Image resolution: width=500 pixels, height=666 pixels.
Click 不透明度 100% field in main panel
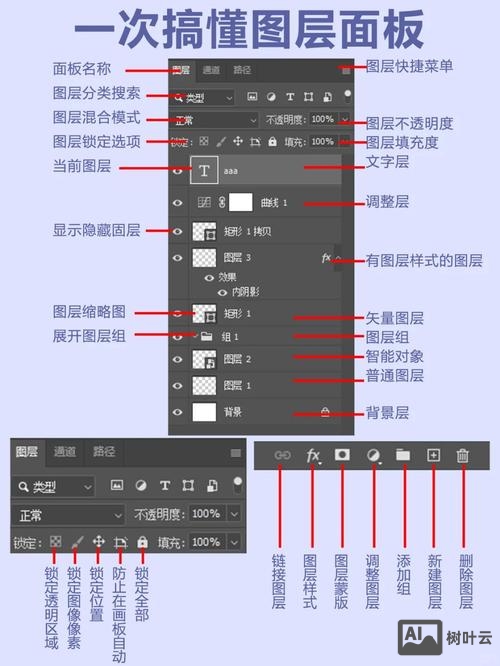point(324,119)
